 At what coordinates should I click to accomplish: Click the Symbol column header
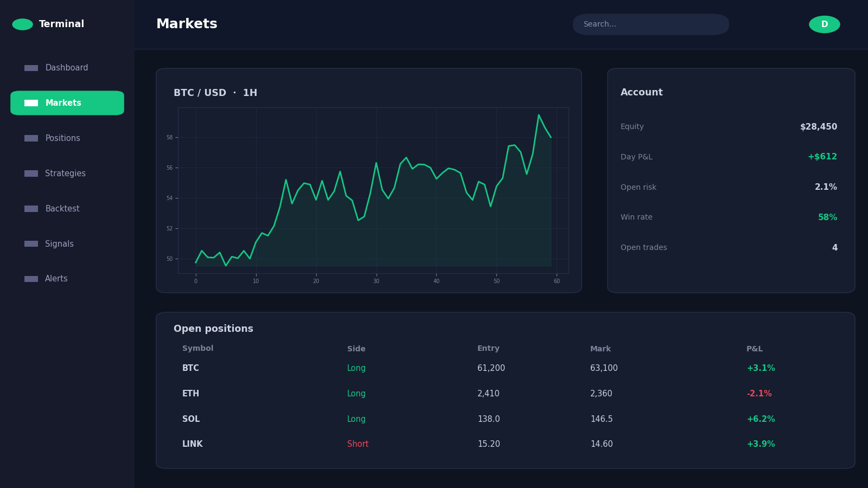(x=197, y=349)
